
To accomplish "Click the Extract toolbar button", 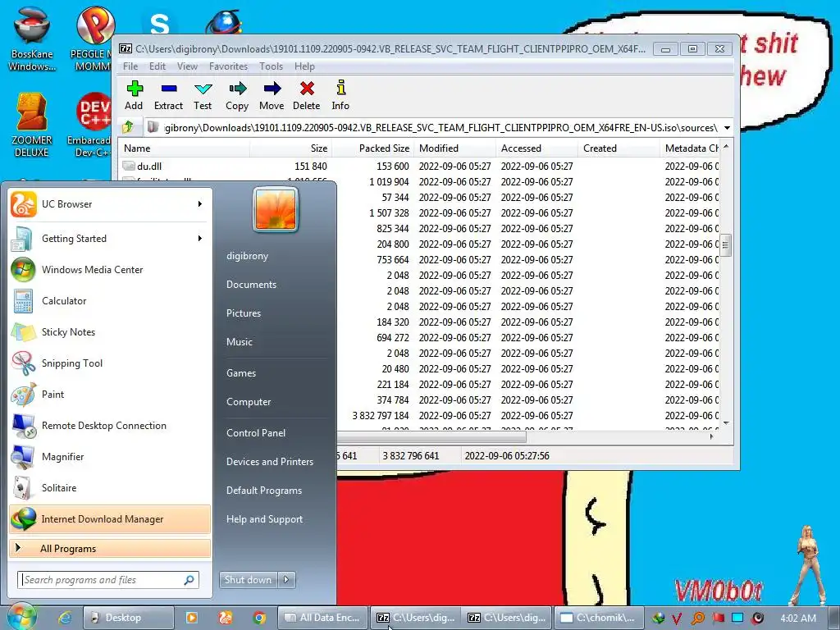I will (x=169, y=95).
